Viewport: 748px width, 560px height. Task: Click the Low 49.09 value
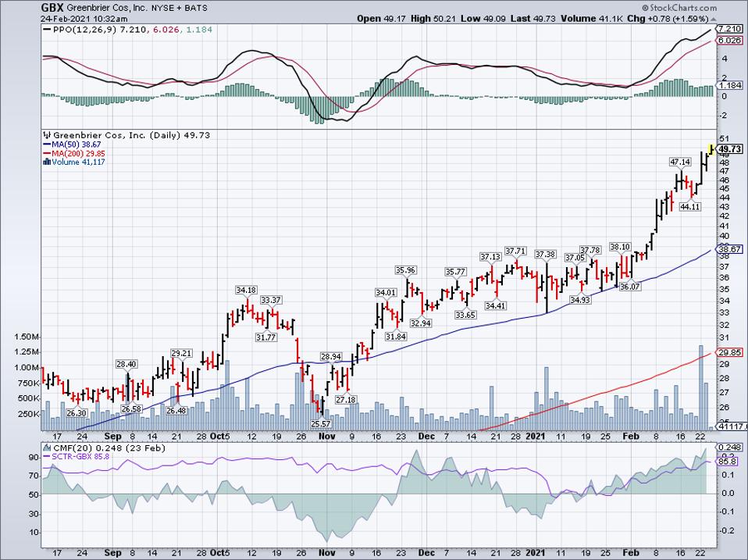coord(483,19)
